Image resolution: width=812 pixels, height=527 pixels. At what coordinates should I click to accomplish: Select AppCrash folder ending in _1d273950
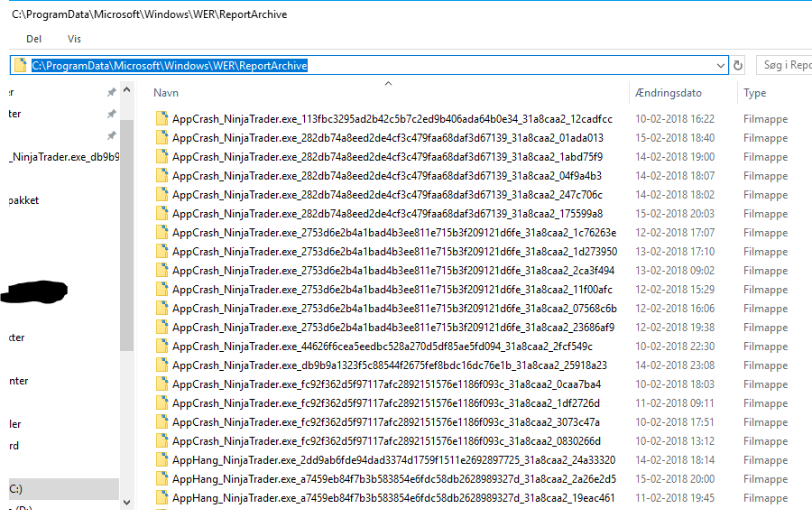click(x=394, y=252)
